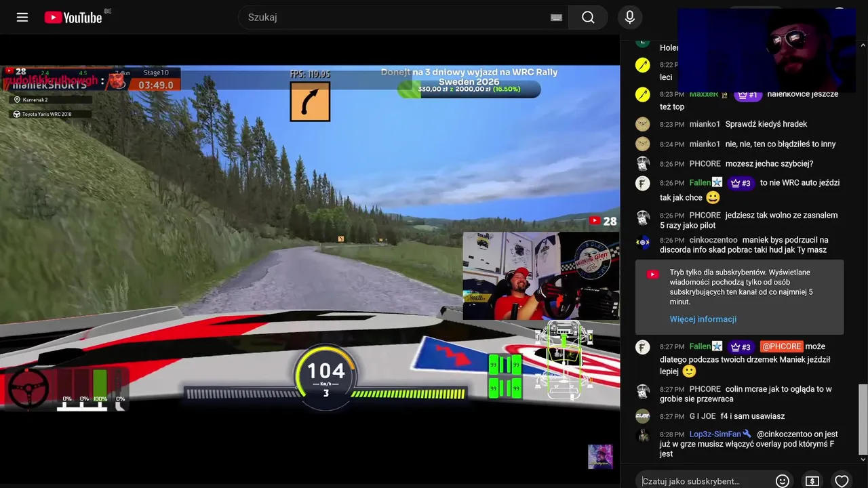This screenshot has height=488, width=868.
Task: Click the heart reaction button in chat
Action: 842,481
